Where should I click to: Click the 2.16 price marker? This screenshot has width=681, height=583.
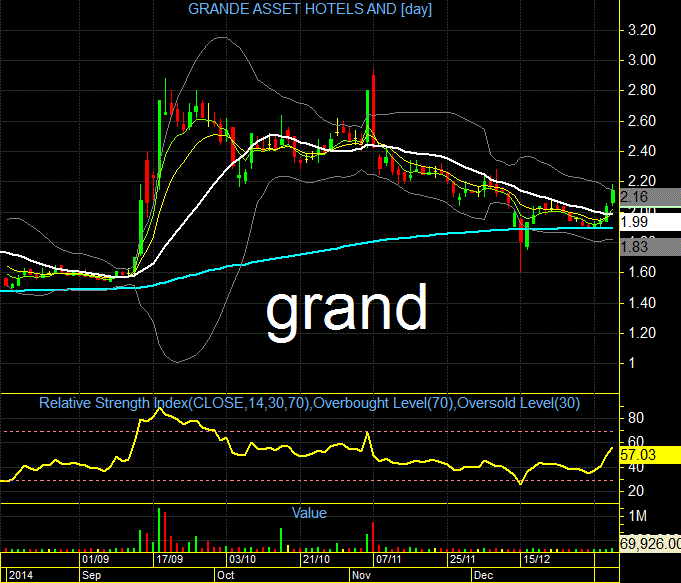point(650,197)
